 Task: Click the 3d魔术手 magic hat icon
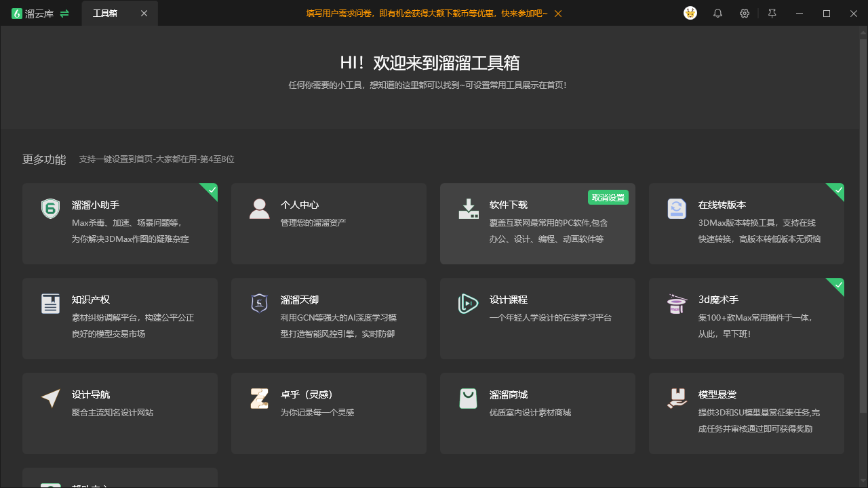677,304
